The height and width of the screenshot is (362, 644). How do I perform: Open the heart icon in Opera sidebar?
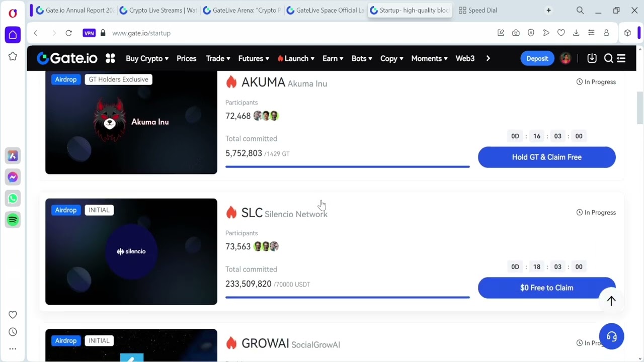pos(13,315)
